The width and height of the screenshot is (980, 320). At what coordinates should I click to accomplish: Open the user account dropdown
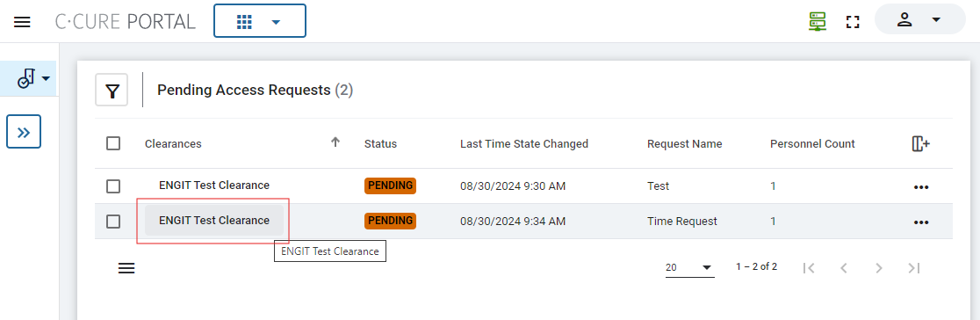pos(919,19)
